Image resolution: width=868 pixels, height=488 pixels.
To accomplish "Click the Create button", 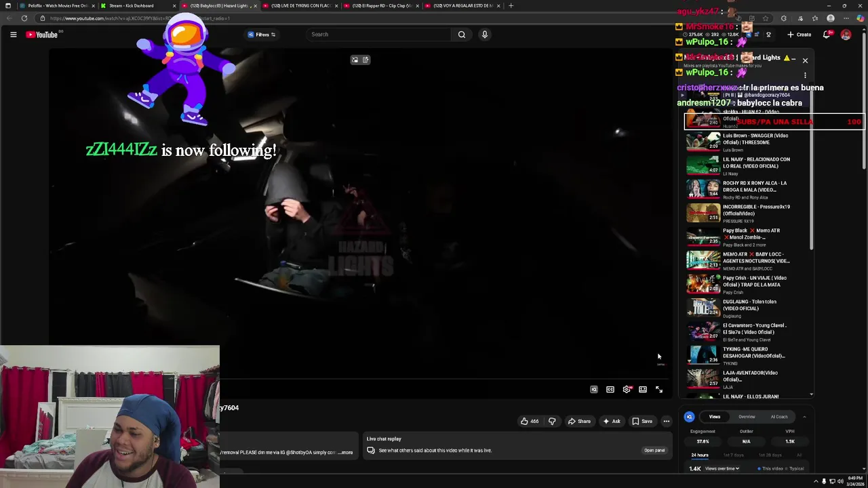I will pos(799,35).
